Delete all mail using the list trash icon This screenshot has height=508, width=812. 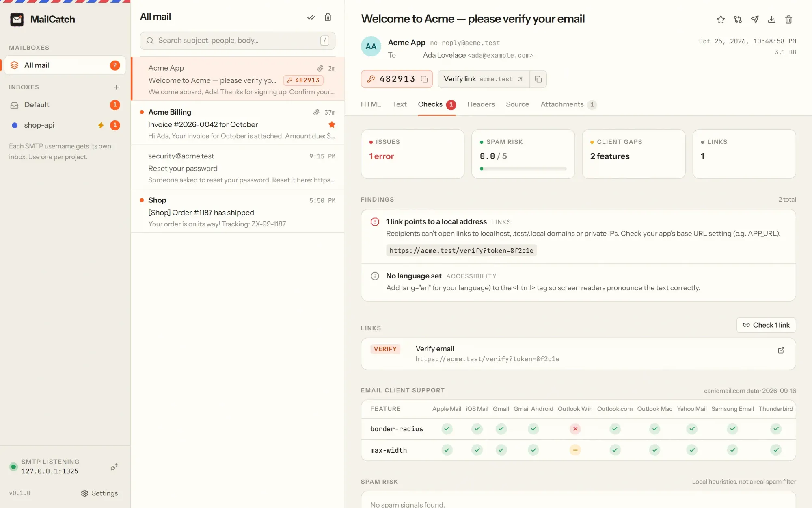[x=328, y=17]
